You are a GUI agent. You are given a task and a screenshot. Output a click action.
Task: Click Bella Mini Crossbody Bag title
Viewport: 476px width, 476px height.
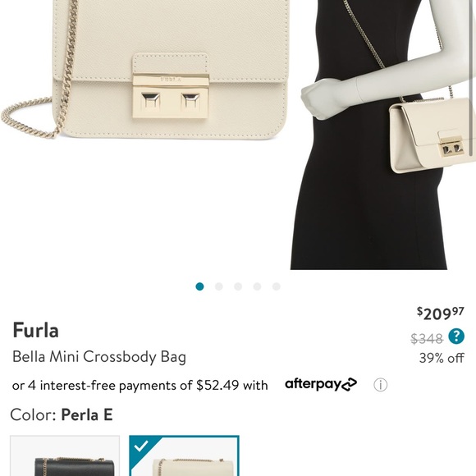(x=99, y=357)
